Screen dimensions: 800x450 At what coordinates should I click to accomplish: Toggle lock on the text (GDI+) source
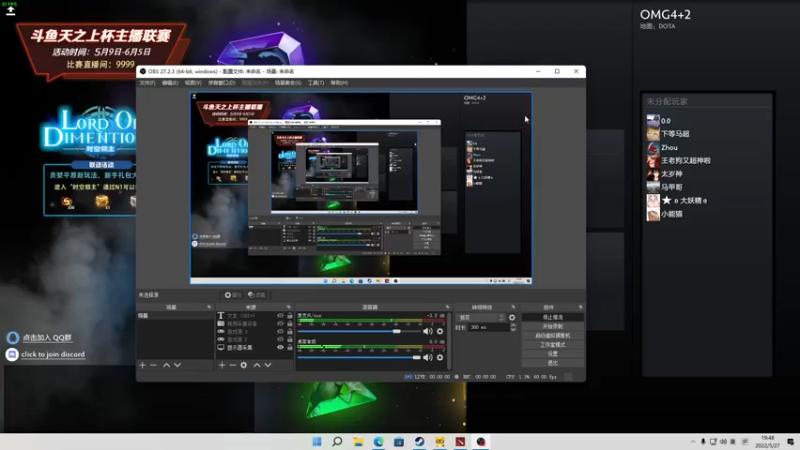290,316
